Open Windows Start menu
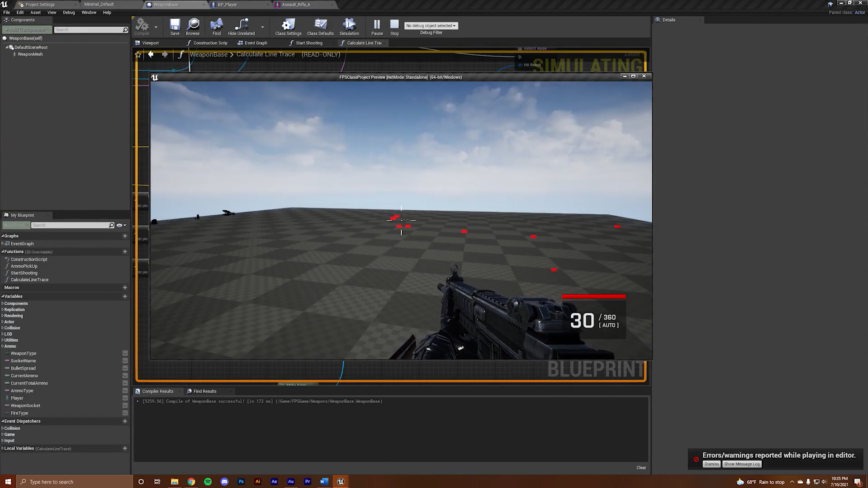This screenshot has height=488, width=868. (8, 482)
